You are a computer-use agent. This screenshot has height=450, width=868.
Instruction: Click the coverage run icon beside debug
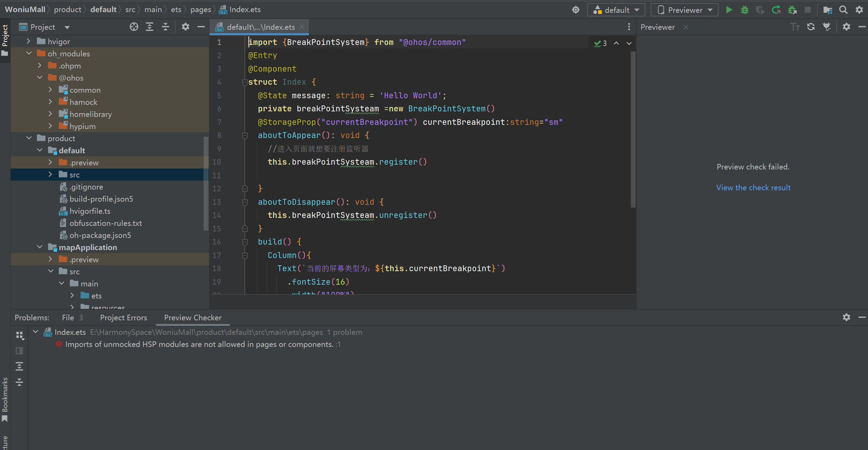click(760, 10)
